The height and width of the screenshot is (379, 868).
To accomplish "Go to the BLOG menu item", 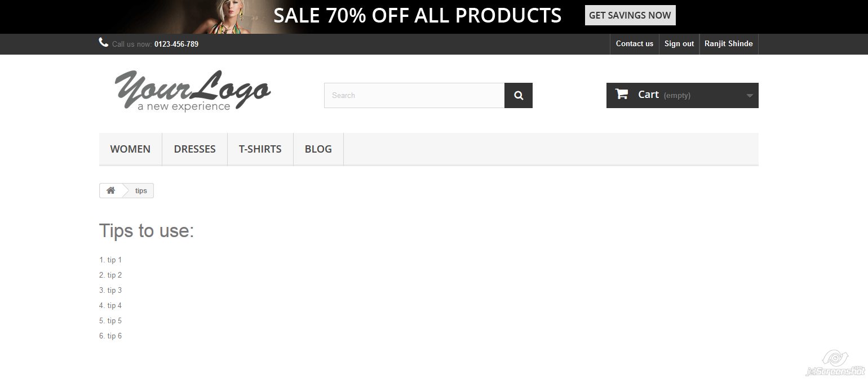I will pyautogui.click(x=318, y=149).
